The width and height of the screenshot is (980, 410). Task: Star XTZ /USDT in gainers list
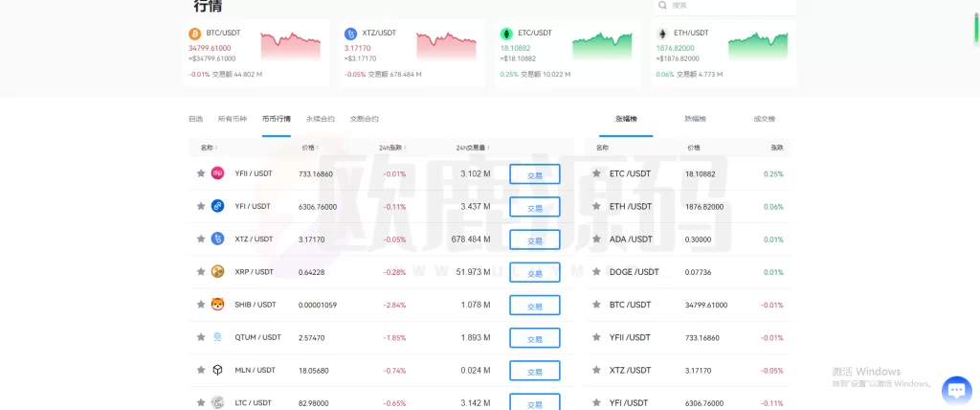pos(596,370)
